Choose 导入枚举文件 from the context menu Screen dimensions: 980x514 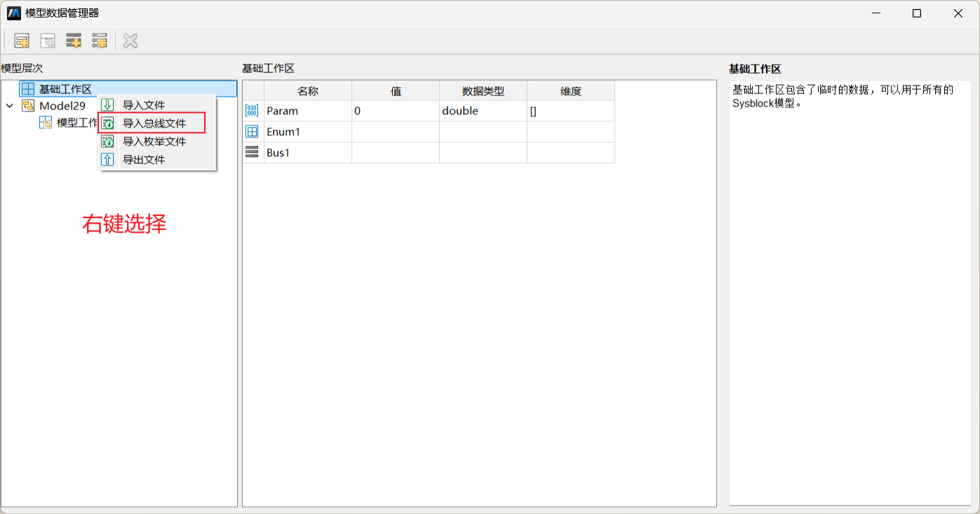[156, 142]
